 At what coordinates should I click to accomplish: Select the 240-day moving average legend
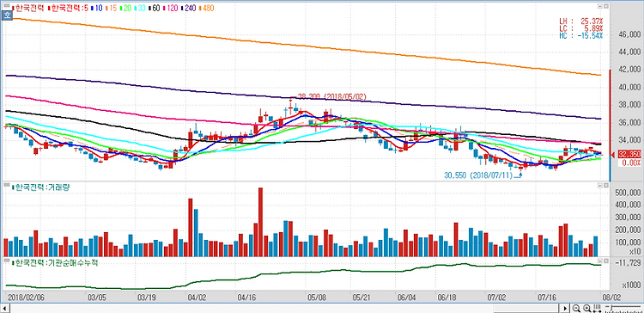point(189,8)
